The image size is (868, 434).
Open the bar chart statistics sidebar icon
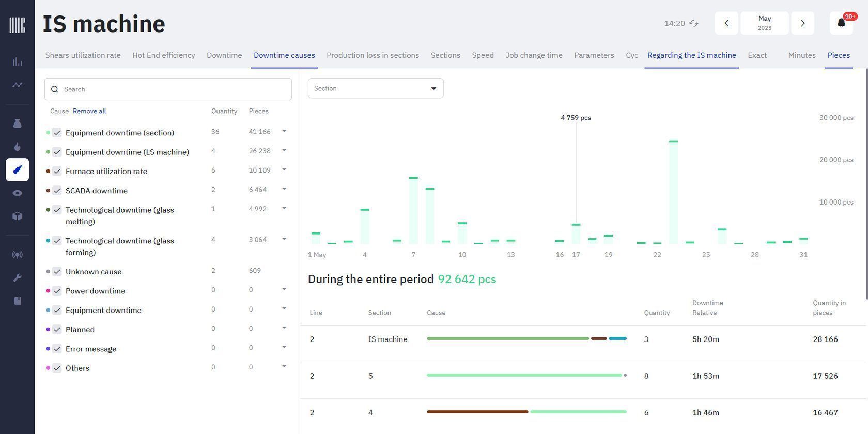pyautogui.click(x=17, y=62)
